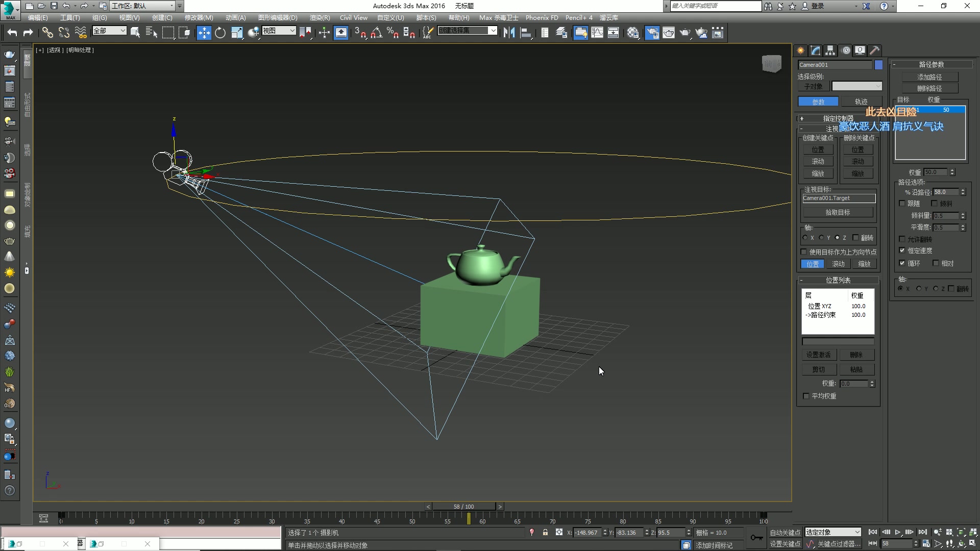Open the 渲染(R) menu

320,17
